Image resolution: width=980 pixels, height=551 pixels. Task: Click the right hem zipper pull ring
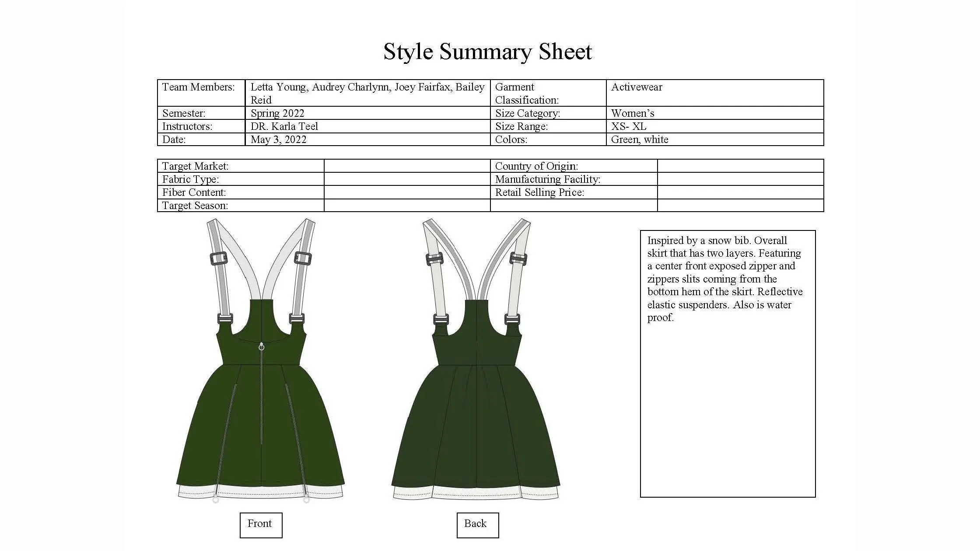tap(306, 500)
